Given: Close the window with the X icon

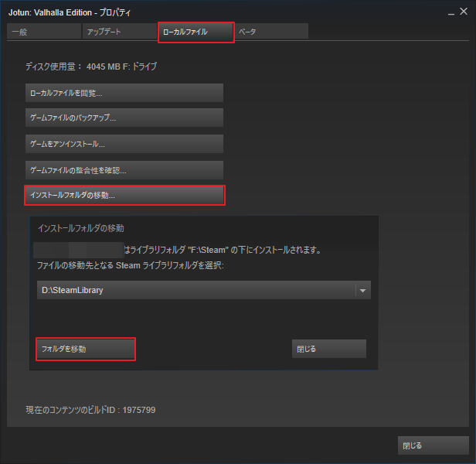Looking at the screenshot, I should coord(464,12).
